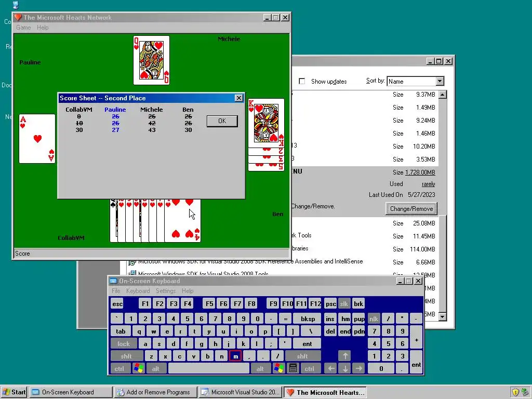Toggle the left shft key

[126, 356]
